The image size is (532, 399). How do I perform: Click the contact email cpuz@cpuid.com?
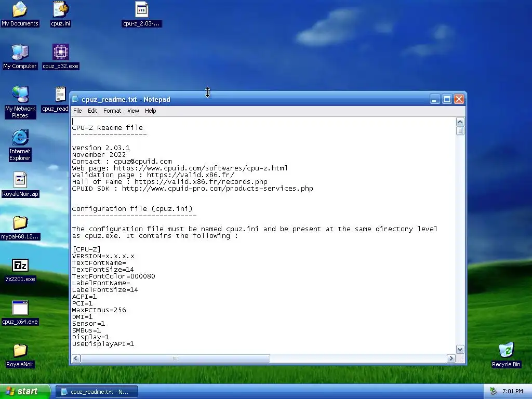(x=143, y=162)
